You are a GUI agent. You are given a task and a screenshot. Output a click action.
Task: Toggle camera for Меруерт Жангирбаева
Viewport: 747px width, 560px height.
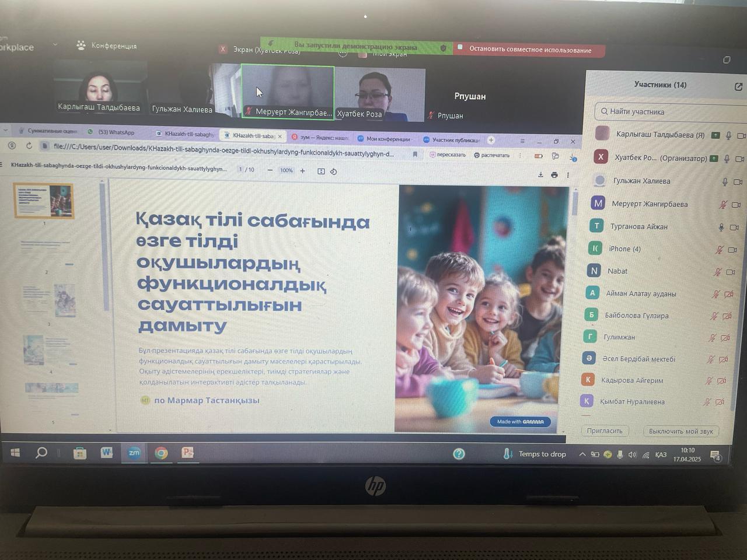(736, 204)
